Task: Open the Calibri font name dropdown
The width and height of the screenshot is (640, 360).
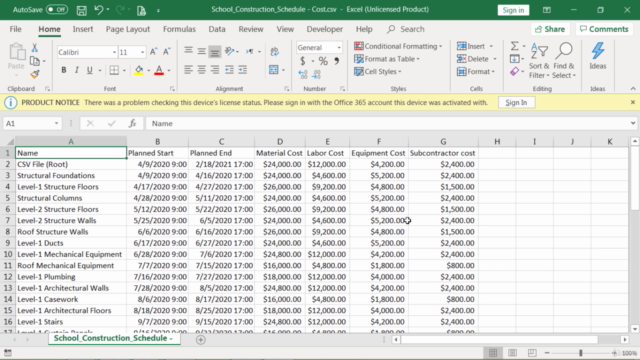Action: 114,52
